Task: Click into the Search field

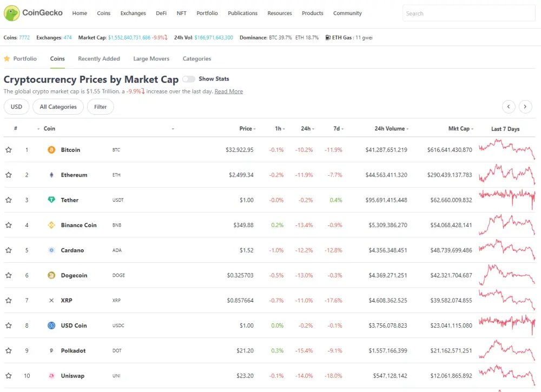Action: pyautogui.click(x=469, y=14)
